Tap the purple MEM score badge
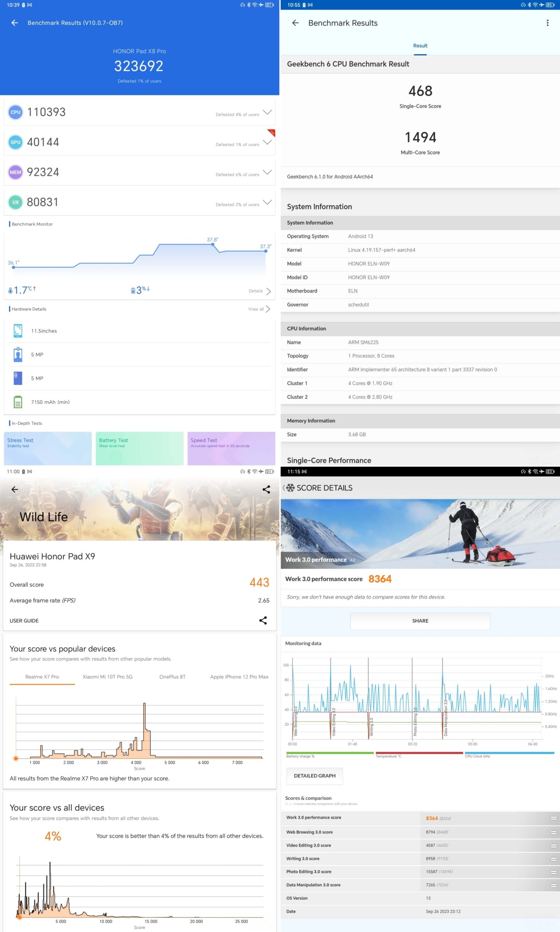Viewport: 560px width, 932px height. (15, 172)
